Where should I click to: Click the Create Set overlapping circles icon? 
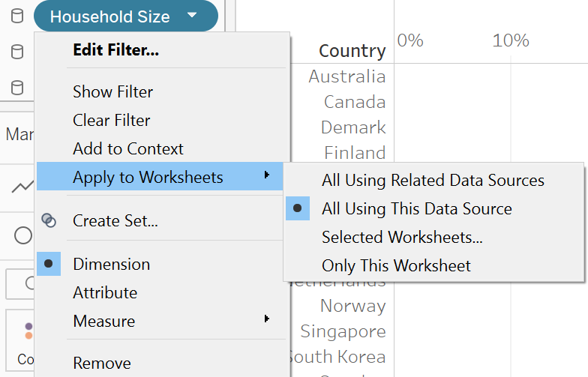[49, 220]
